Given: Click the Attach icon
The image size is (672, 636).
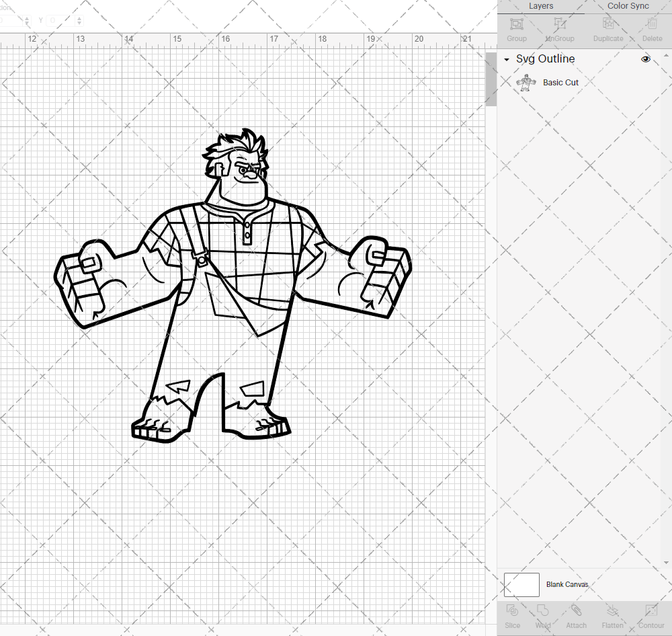Looking at the screenshot, I should (576, 612).
